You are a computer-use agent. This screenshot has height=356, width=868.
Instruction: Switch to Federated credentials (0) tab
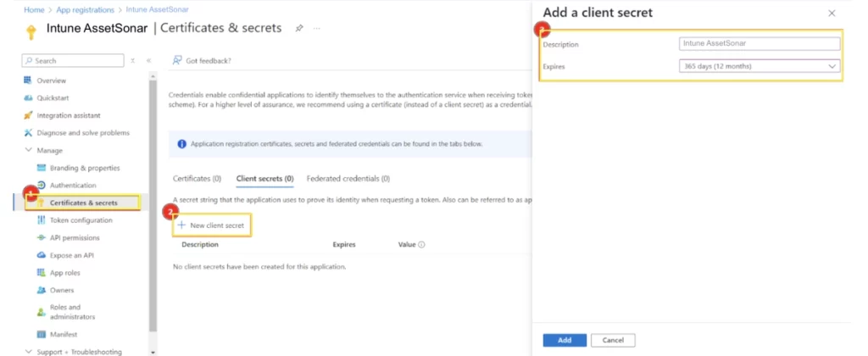(x=348, y=179)
